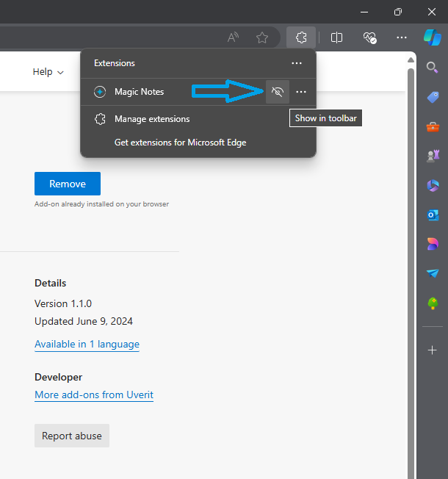Open Outlook in the Edge sidebar
This screenshot has height=479, width=448.
433,215
